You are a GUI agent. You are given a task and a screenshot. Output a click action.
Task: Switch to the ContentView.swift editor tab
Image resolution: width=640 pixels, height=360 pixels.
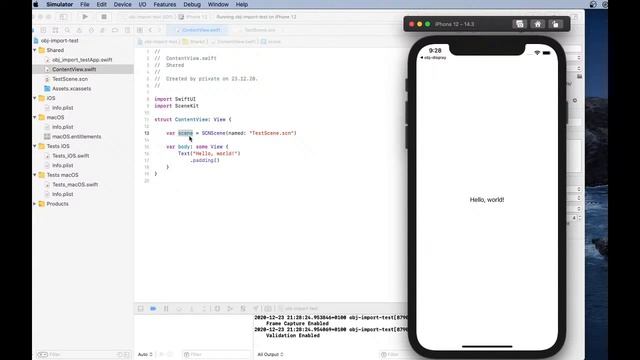click(x=198, y=30)
